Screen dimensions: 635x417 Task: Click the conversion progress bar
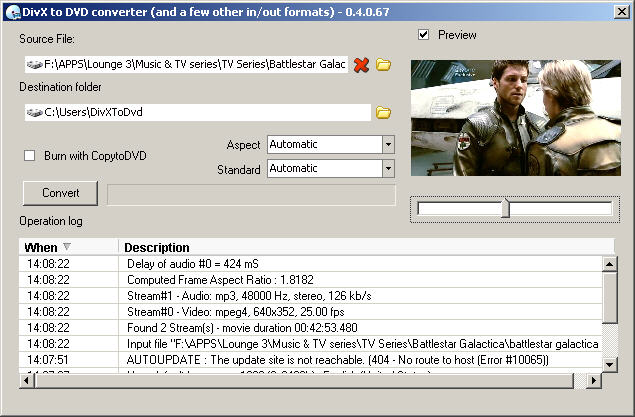[x=251, y=195]
